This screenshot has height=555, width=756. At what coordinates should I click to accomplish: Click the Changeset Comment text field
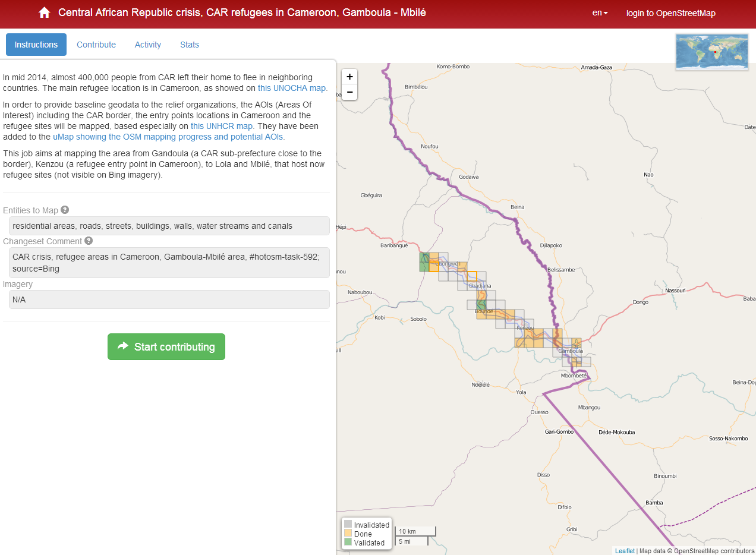pos(169,263)
